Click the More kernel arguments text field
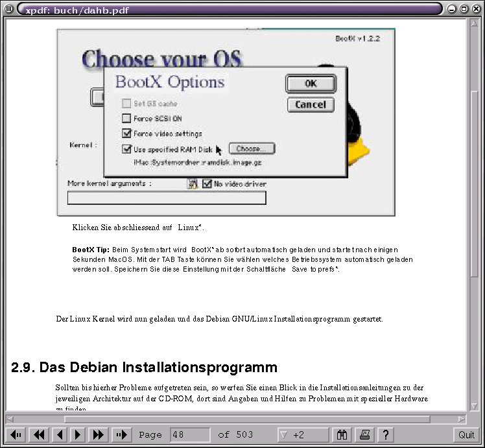The height and width of the screenshot is (448, 485). click(167, 198)
